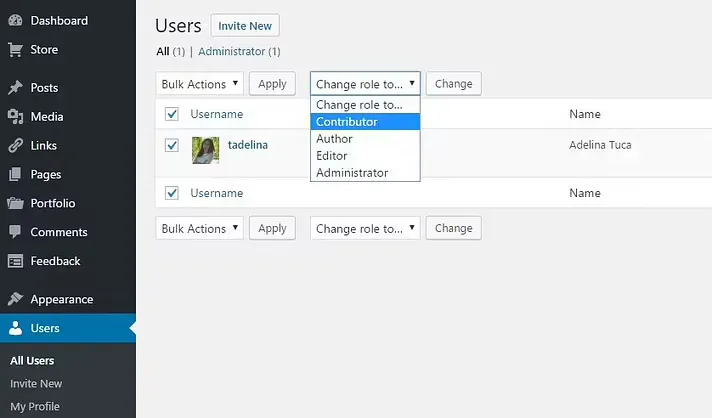Click the Links chain icon
712x418 pixels.
[15, 146]
